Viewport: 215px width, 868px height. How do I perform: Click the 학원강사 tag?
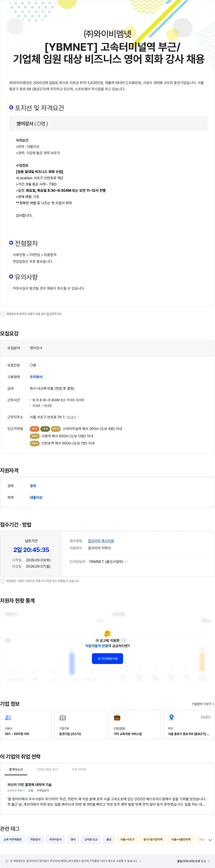pos(35,839)
